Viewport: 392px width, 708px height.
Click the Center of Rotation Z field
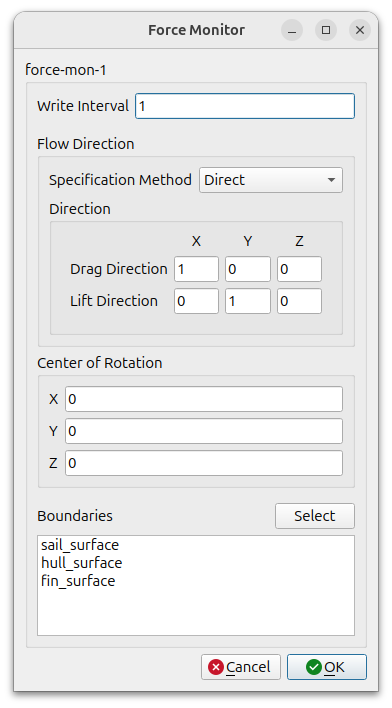(204, 463)
